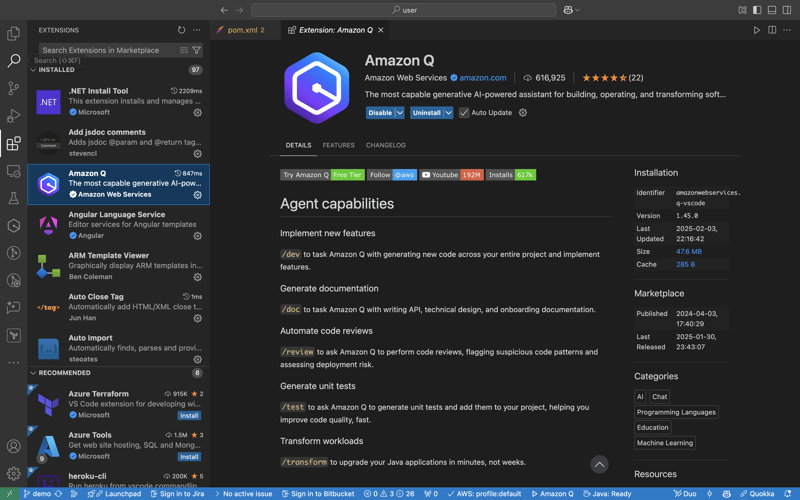The image size is (800, 500).
Task: Go back with navigation arrow
Action: (x=224, y=10)
